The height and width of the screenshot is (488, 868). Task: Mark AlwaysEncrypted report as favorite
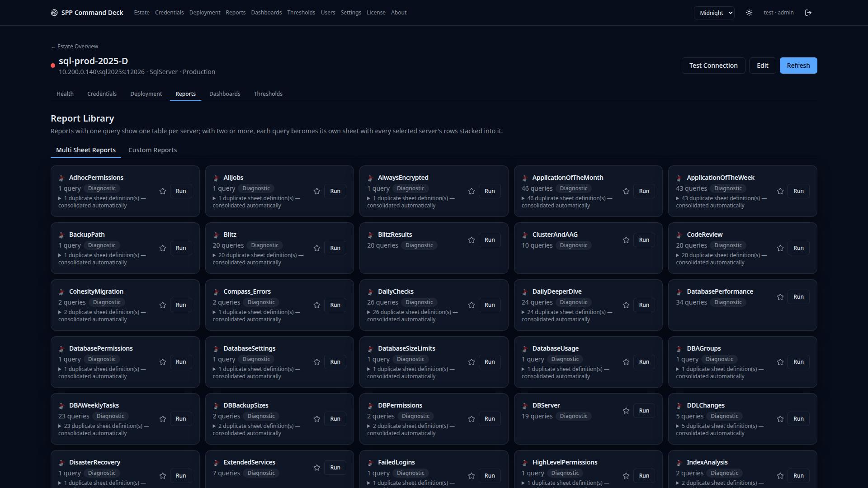472,191
